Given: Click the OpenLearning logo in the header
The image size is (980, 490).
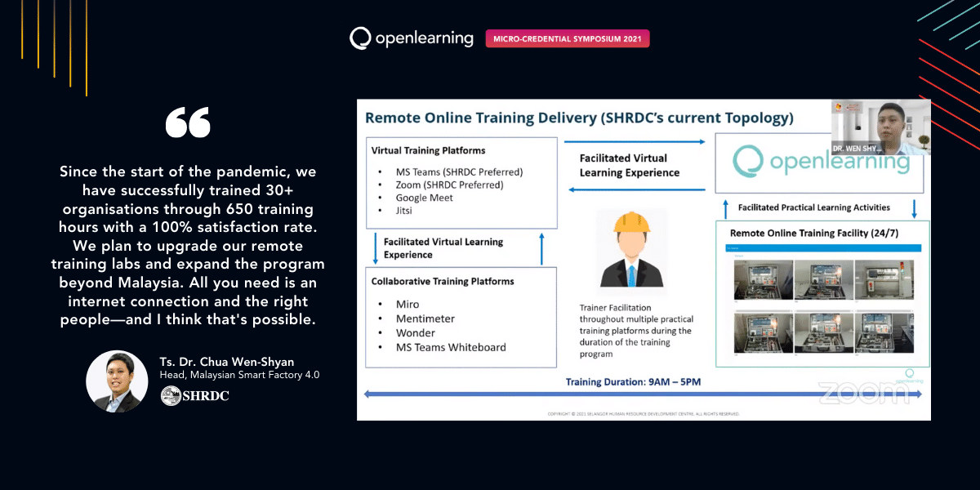Looking at the screenshot, I should point(411,38).
